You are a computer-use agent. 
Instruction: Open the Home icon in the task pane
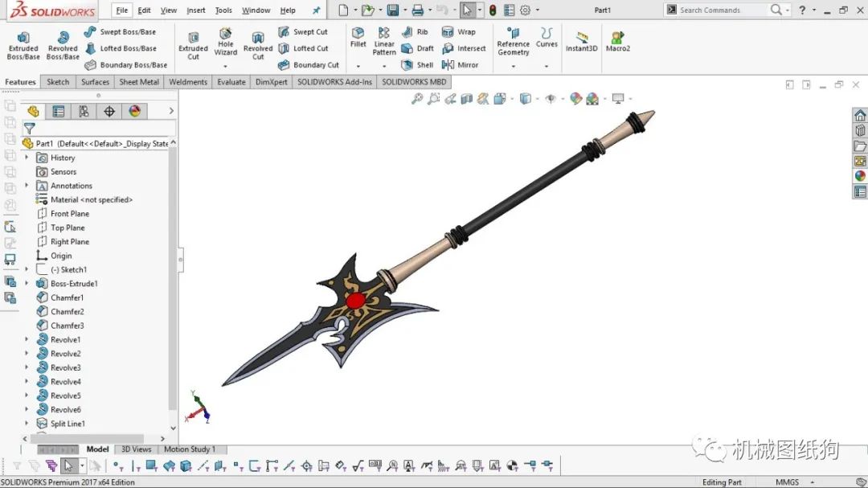(x=860, y=115)
